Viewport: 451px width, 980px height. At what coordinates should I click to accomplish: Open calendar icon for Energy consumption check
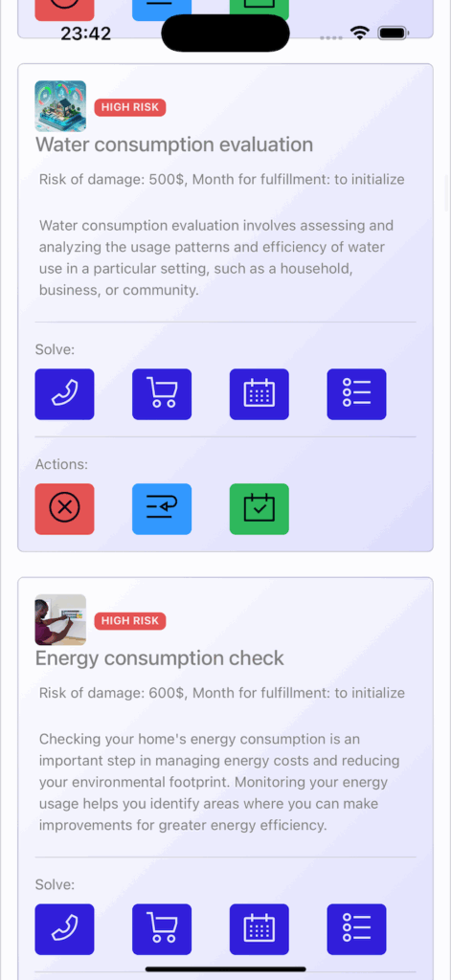(259, 929)
